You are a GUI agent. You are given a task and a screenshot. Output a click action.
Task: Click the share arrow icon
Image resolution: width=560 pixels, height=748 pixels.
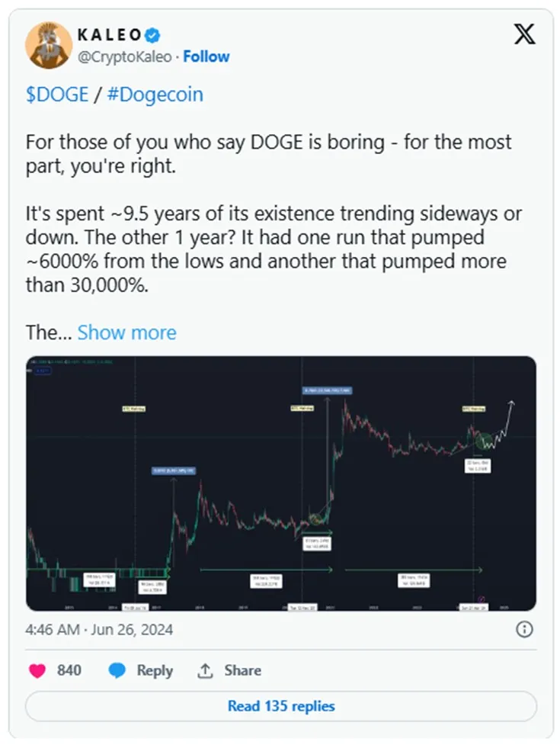coord(204,671)
